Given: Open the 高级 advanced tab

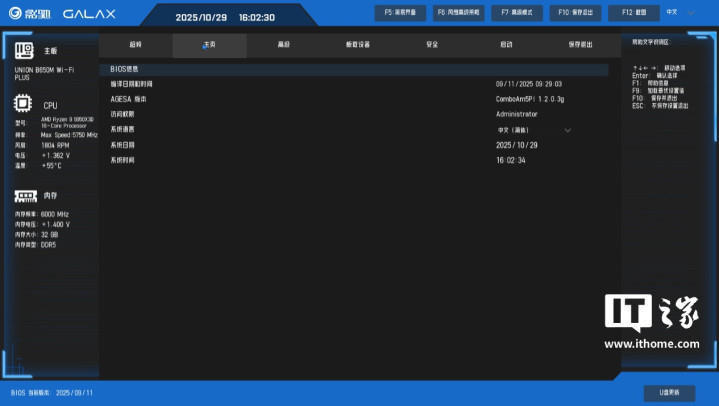Looking at the screenshot, I should point(284,44).
